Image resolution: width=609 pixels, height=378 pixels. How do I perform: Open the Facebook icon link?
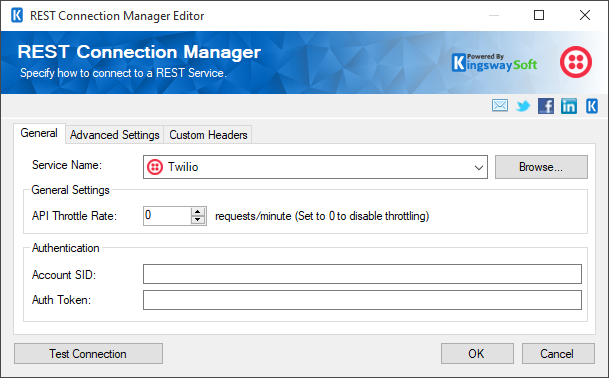click(546, 106)
